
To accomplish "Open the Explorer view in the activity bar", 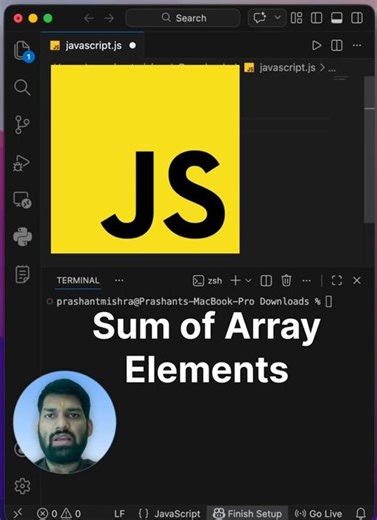I will coord(23,51).
